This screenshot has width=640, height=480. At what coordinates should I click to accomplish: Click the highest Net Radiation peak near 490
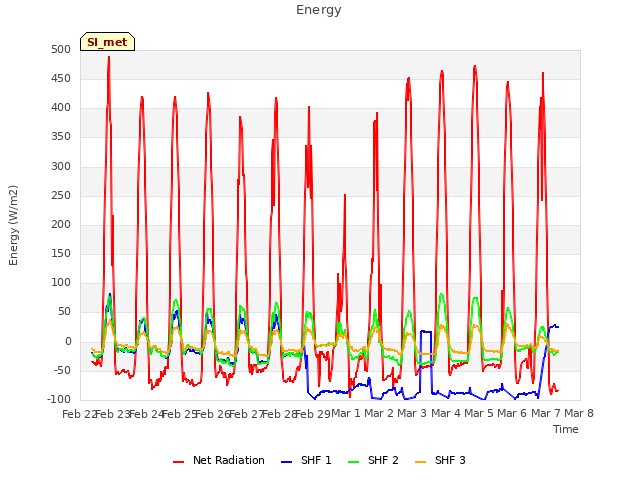coord(109,58)
